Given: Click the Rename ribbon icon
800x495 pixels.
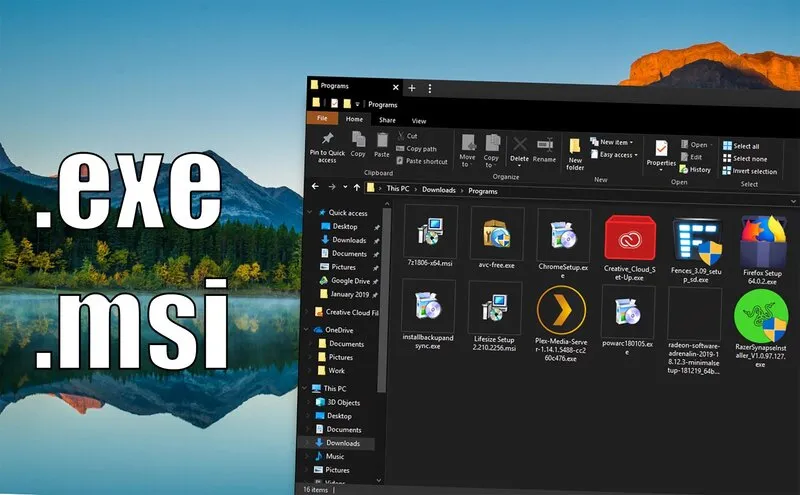Looking at the screenshot, I should coord(545,147).
